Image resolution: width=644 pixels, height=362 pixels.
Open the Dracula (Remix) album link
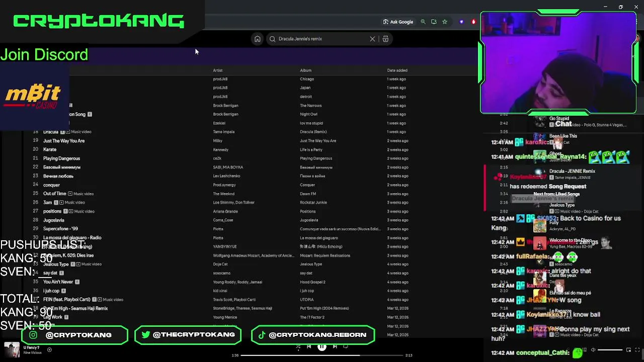[313, 132]
